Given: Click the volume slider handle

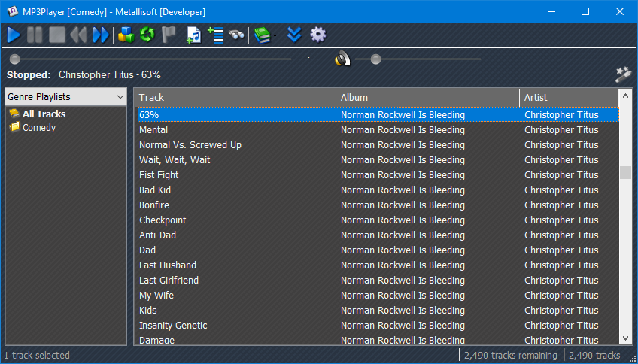Looking at the screenshot, I should point(376,59).
